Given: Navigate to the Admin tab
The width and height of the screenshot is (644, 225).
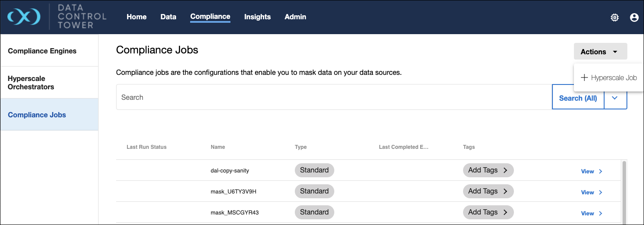Looking at the screenshot, I should 295,17.
